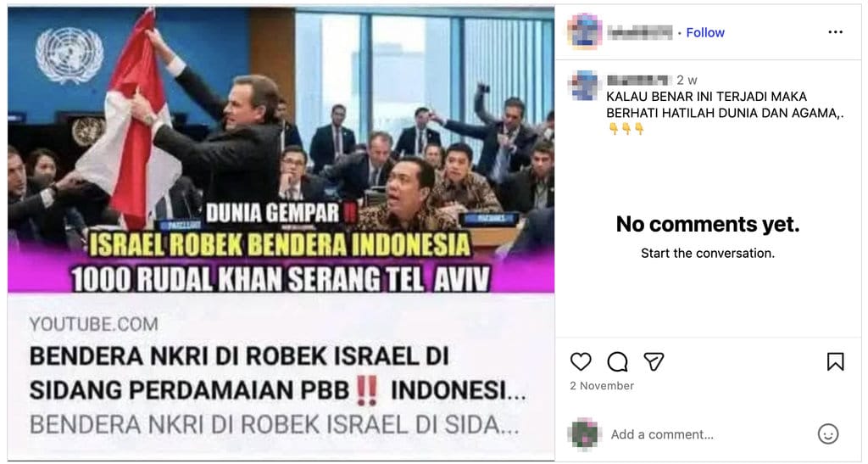Click your avatar beside comment box
Screen dimensions: 868x464
pos(585,434)
